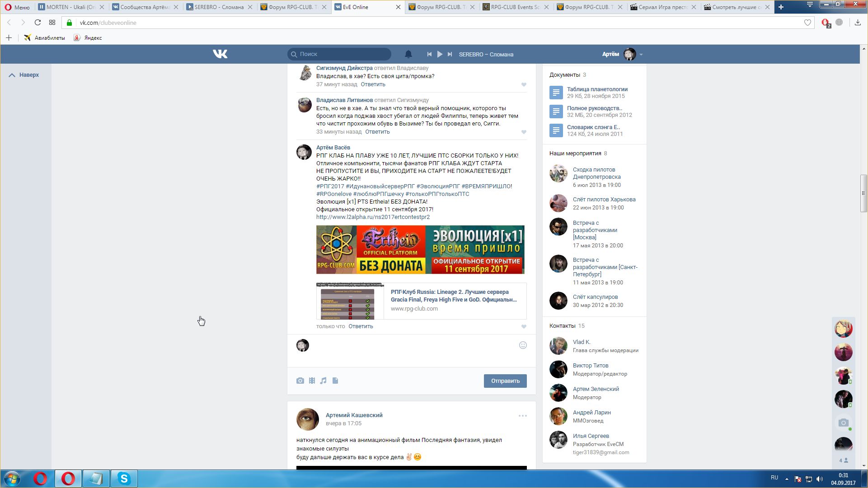The width and height of the screenshot is (868, 488).
Task: Open Opera speed dial grid icon
Action: tap(52, 23)
